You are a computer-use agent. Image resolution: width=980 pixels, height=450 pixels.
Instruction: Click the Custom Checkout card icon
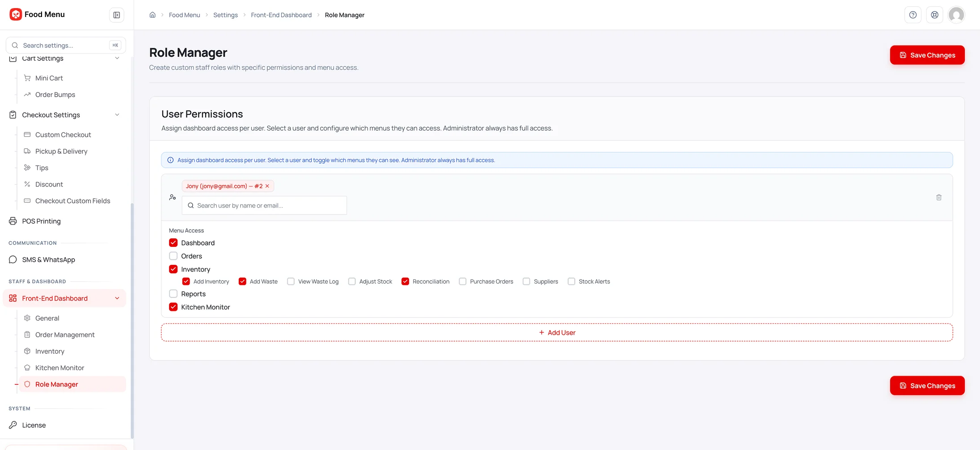27,135
